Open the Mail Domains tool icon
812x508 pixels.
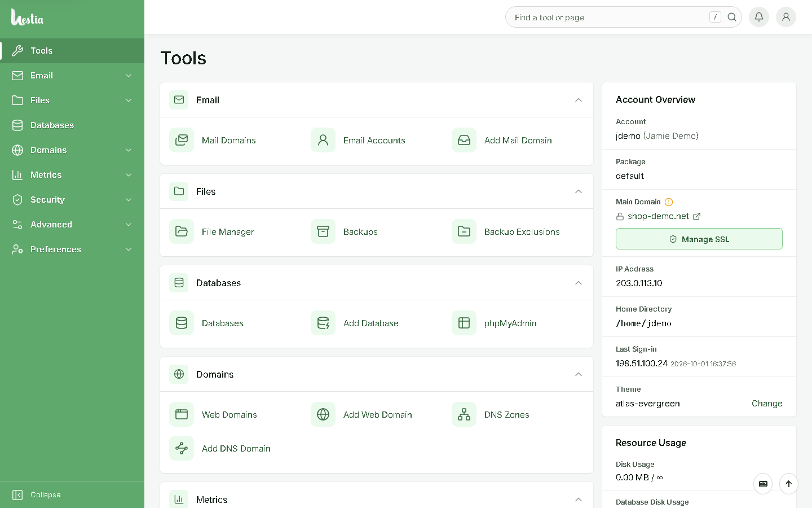tap(182, 140)
